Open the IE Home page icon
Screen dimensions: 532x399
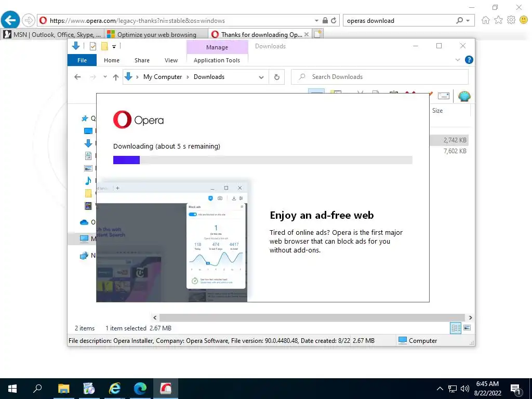(x=486, y=20)
